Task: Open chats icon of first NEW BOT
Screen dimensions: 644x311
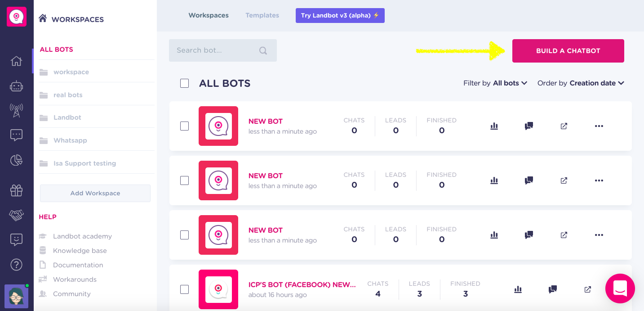Action: pos(529,126)
